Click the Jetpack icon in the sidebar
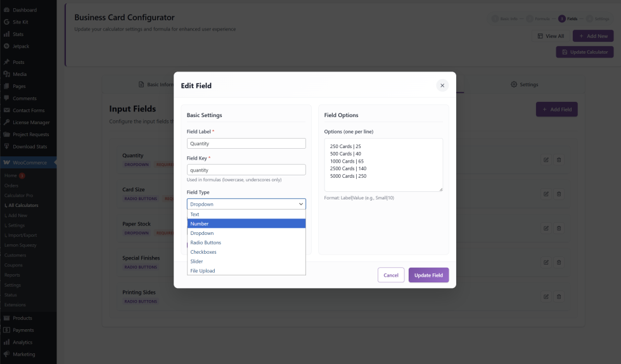The width and height of the screenshot is (621, 364). coord(6,46)
